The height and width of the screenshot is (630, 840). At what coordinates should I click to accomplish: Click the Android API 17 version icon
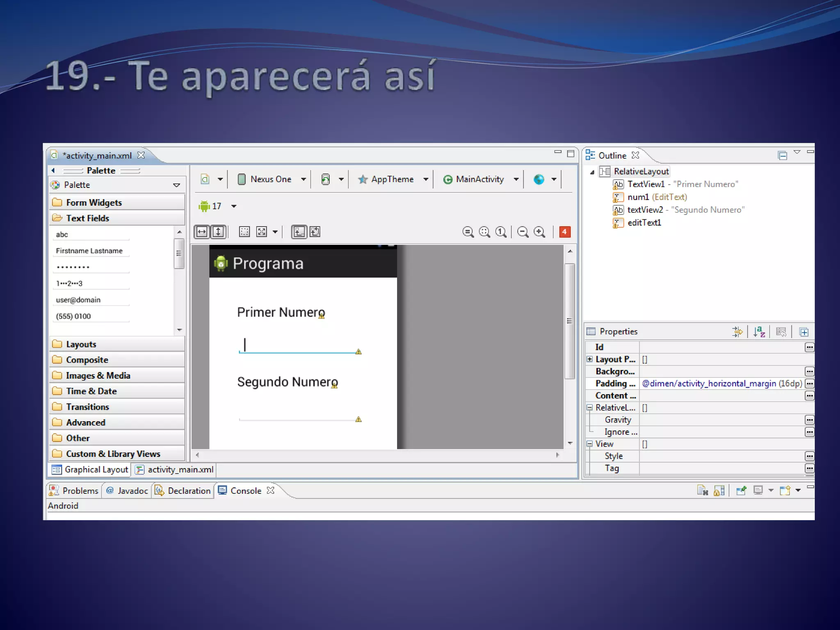click(x=204, y=206)
